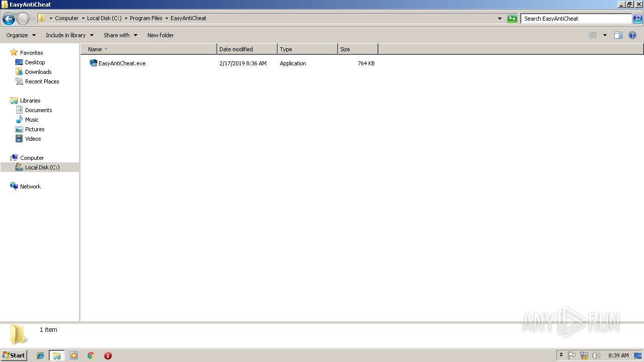Screen dimensions: 644x362
Task: Launch Internet Explorer from the taskbar
Action: [x=40, y=355]
